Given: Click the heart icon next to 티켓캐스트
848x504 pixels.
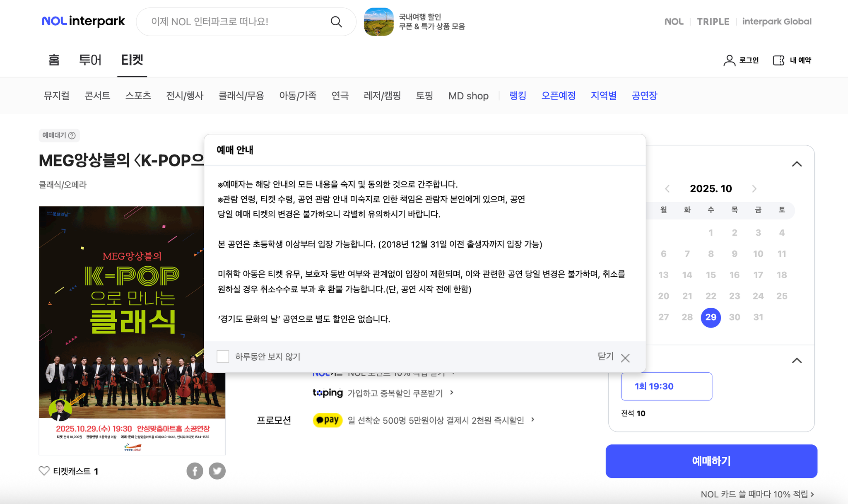Looking at the screenshot, I should 44,471.
